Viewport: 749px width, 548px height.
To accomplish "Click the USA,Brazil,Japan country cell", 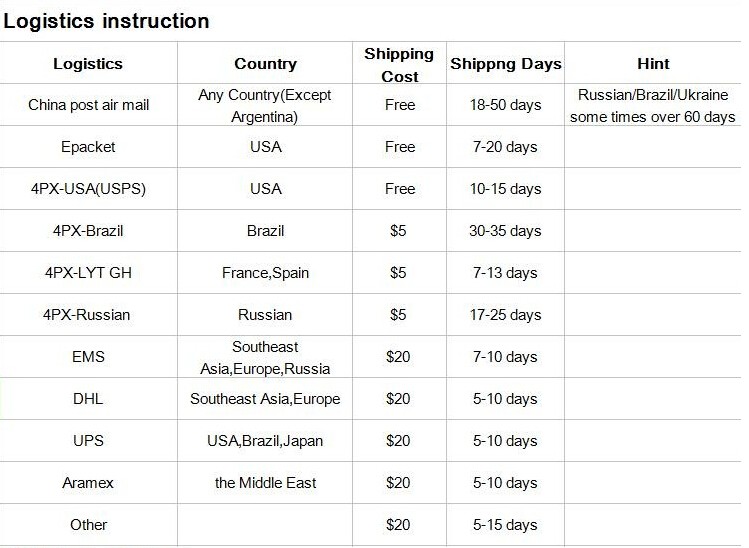I will coord(265,441).
